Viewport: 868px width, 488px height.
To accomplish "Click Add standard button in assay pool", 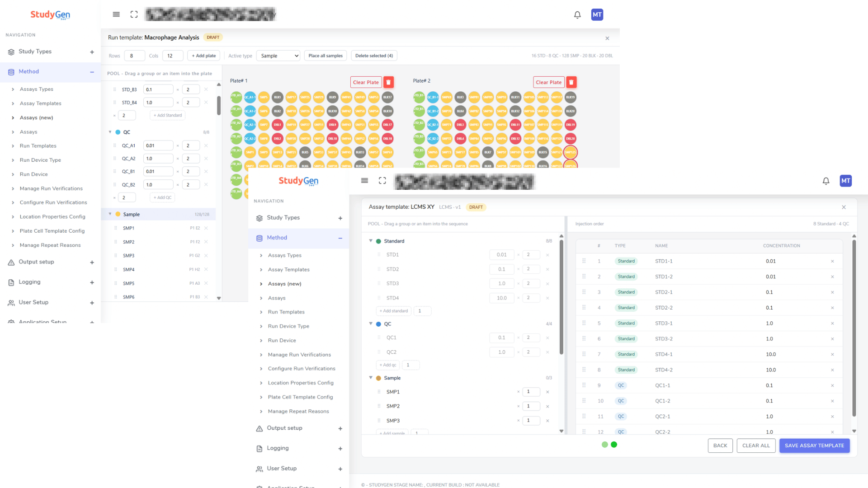I will click(393, 311).
